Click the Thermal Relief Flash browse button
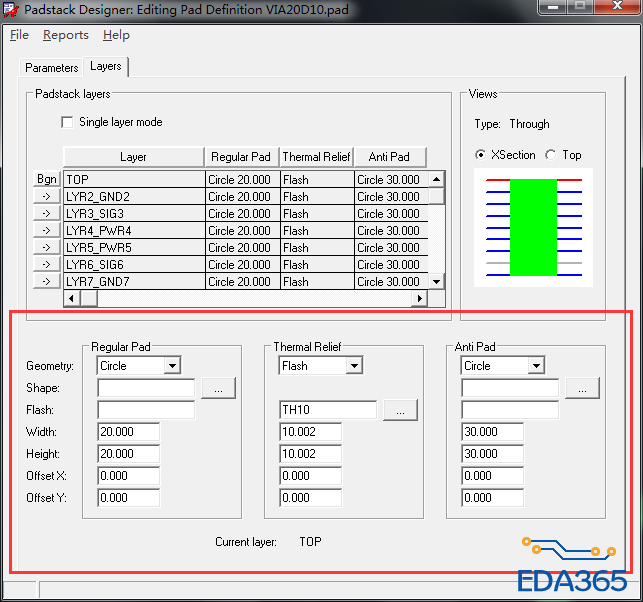Screen dimensions: 643x602 pyautogui.click(x=401, y=410)
